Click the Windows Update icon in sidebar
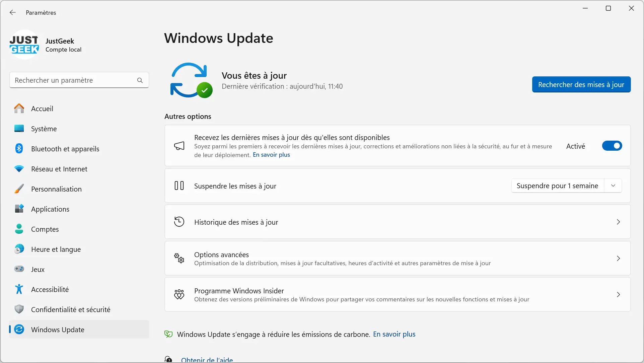Screen dimensions: 644x363 click(19, 330)
